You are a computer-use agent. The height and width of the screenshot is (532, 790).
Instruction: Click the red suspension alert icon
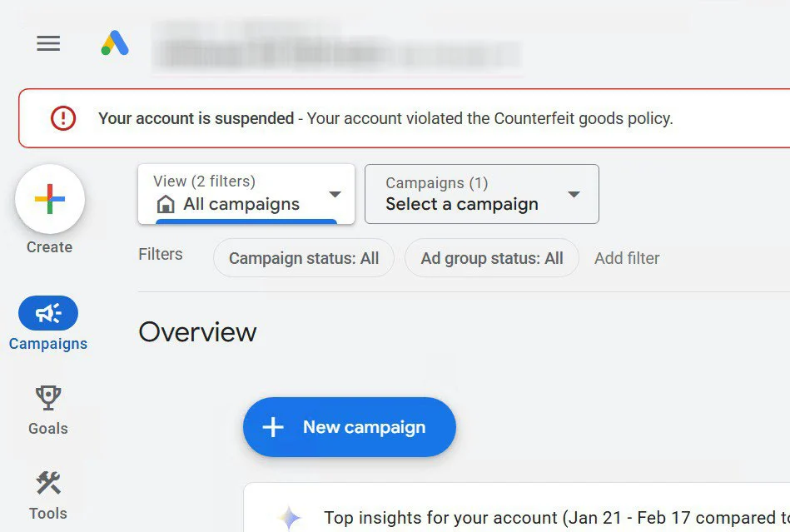pyautogui.click(x=63, y=118)
